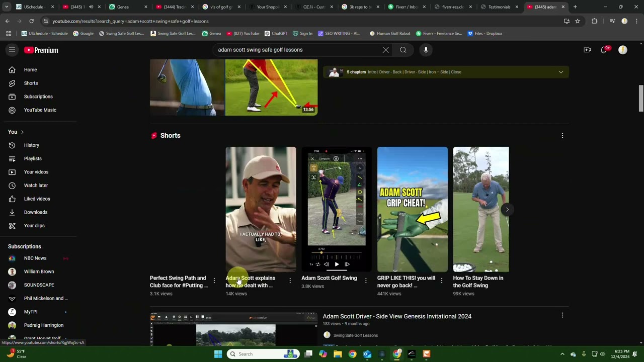Open Swing Safe Golf Lessons channel link
644x362 pixels.
click(x=355, y=335)
